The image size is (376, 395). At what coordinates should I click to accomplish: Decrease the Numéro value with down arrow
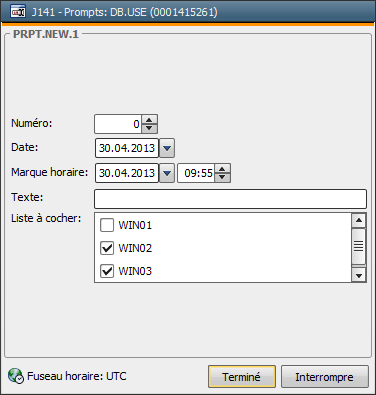coord(149,128)
